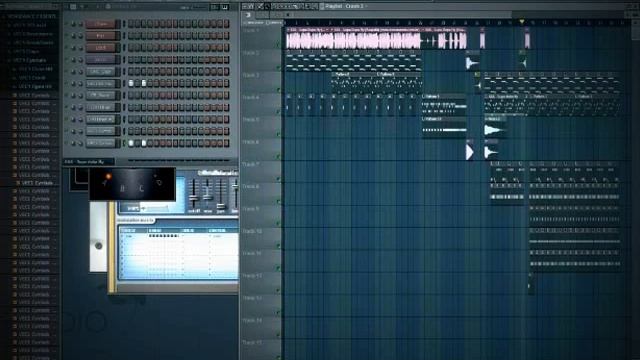
Task: Click the Track 7 label in playlist
Action: click(251, 164)
